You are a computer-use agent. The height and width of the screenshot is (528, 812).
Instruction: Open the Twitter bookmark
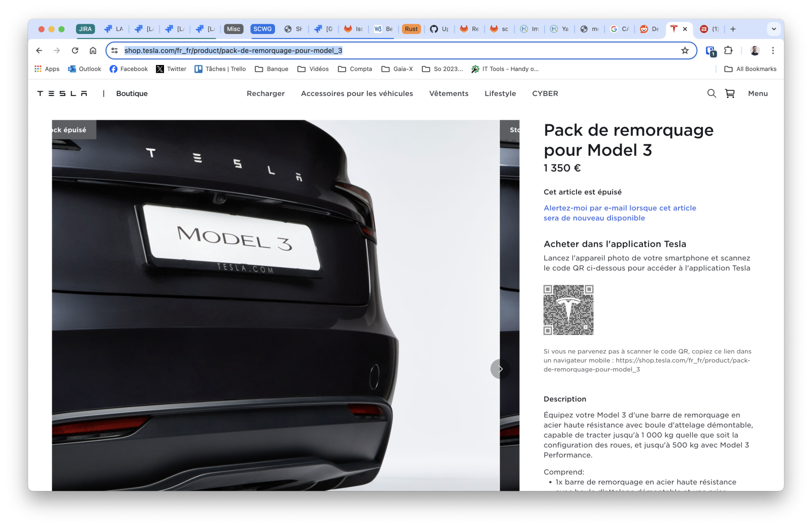[171, 69]
